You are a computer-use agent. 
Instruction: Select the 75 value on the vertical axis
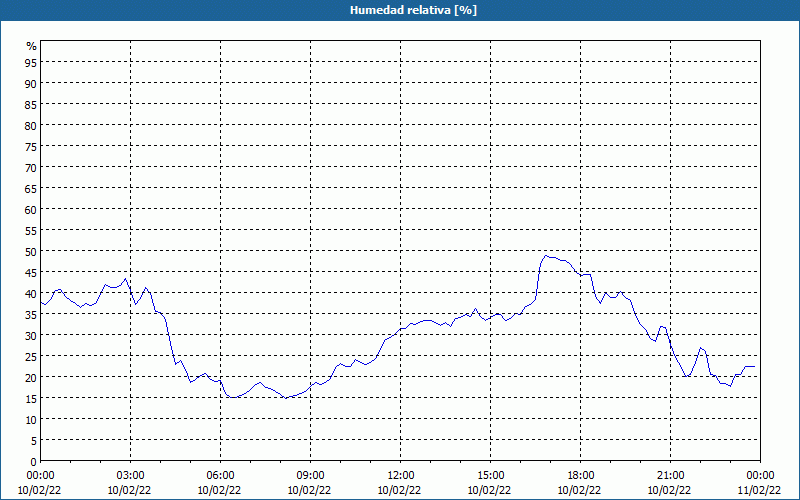[31, 146]
